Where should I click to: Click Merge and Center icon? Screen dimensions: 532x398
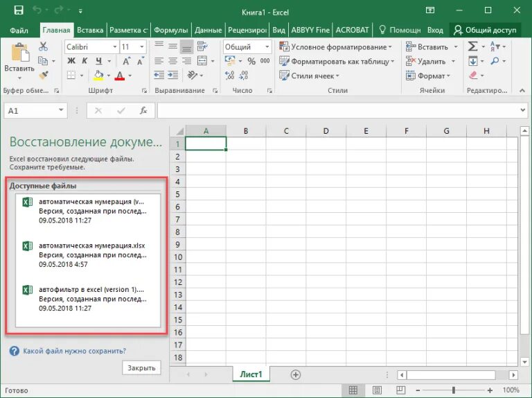pyautogui.click(x=202, y=61)
